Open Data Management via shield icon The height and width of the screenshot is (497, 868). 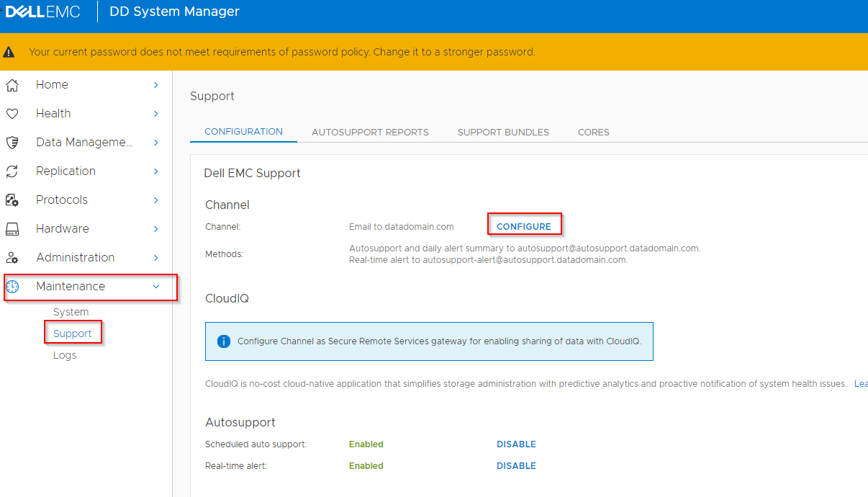14,142
